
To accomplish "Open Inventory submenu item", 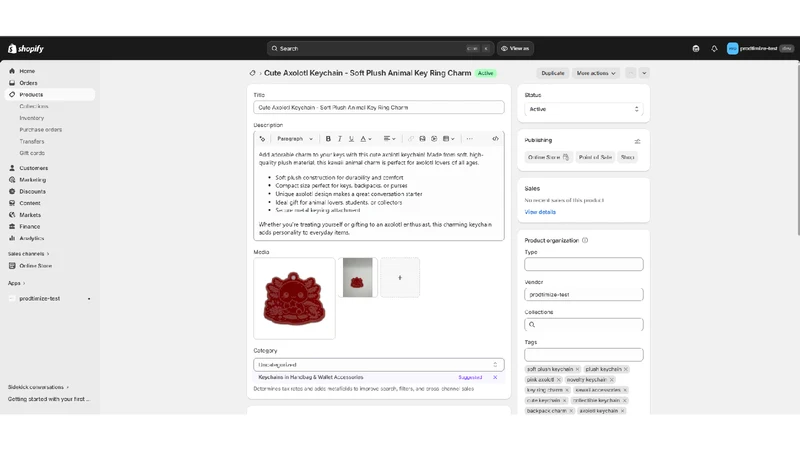I will coord(32,118).
